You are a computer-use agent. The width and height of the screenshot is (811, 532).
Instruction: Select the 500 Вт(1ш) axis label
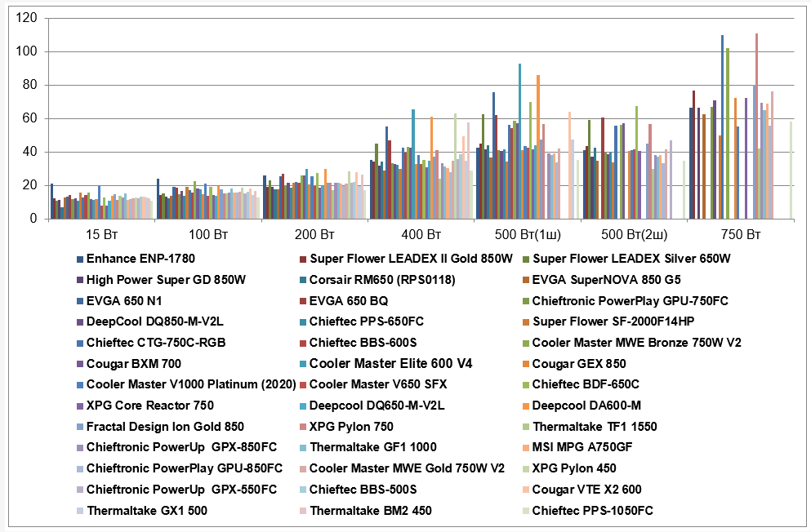pos(528,235)
